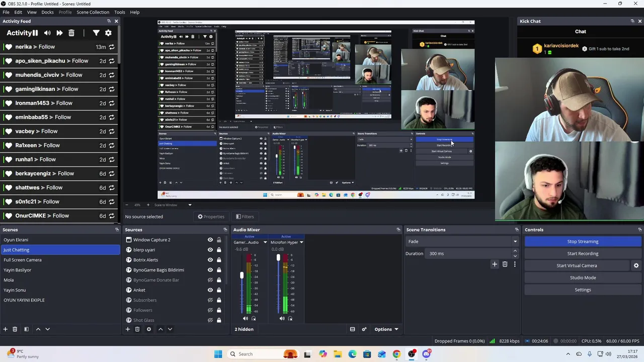Screen dimensions: 644x362
Task: Increase transition duration with up arrow
Action: [515, 251]
